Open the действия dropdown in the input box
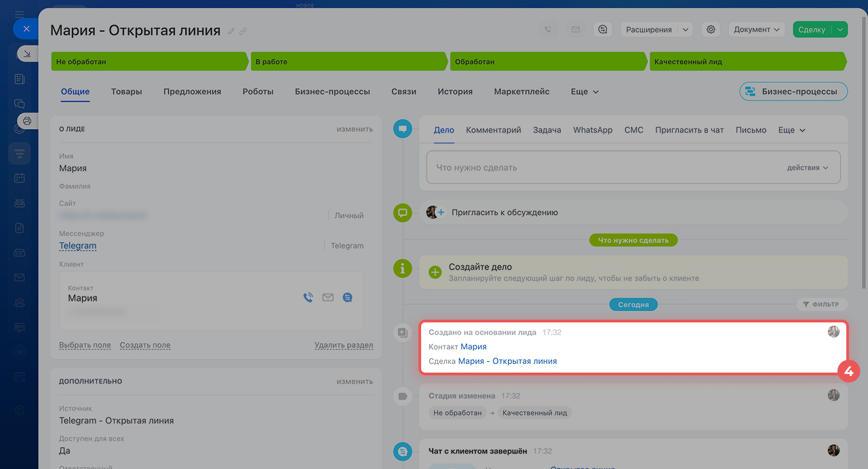868x469 pixels. point(808,168)
